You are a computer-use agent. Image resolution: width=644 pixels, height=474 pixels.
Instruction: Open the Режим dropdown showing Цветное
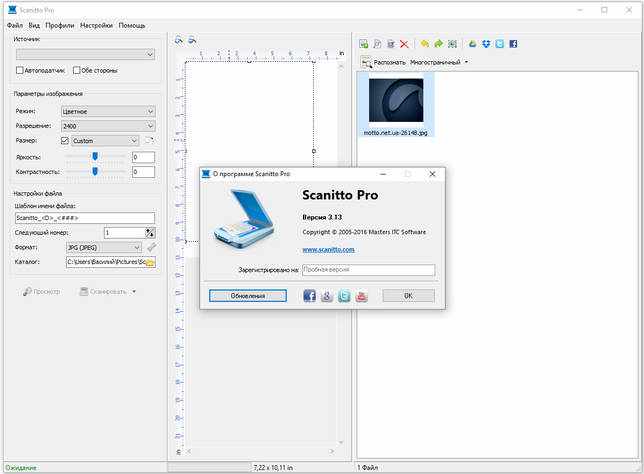click(x=108, y=111)
